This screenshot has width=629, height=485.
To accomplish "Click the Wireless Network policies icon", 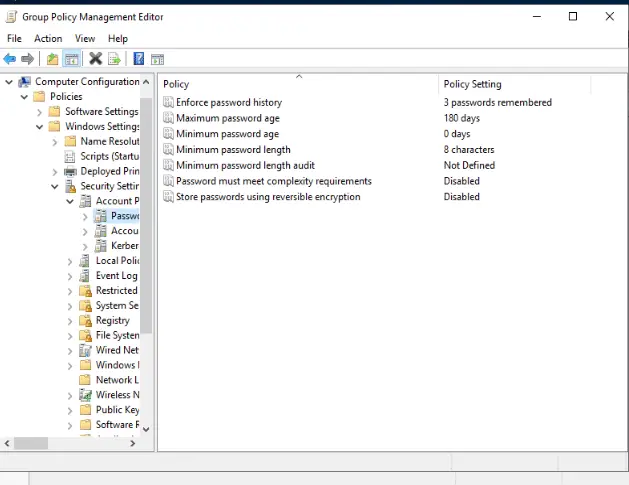I will point(85,395).
